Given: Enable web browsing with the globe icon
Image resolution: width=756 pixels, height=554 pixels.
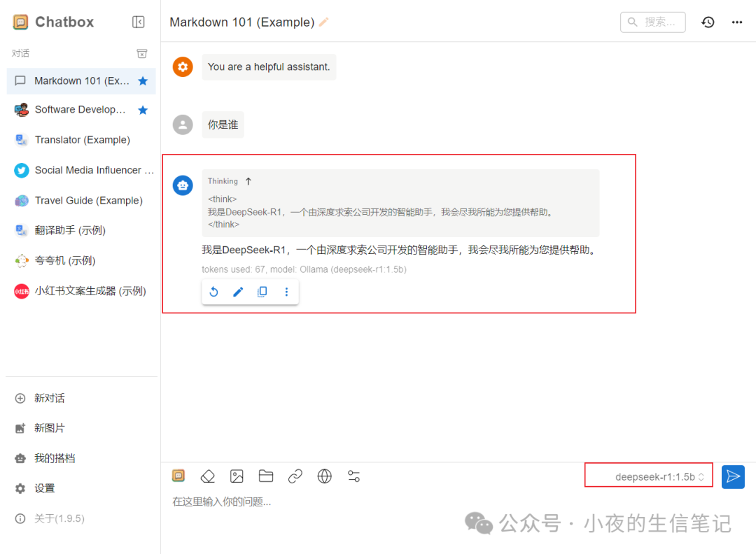Looking at the screenshot, I should coord(324,476).
